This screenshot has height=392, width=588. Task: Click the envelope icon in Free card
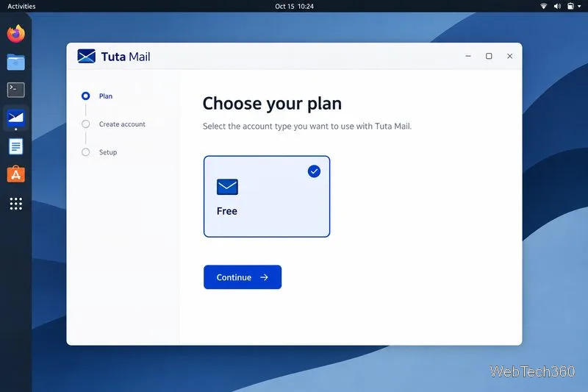point(227,187)
